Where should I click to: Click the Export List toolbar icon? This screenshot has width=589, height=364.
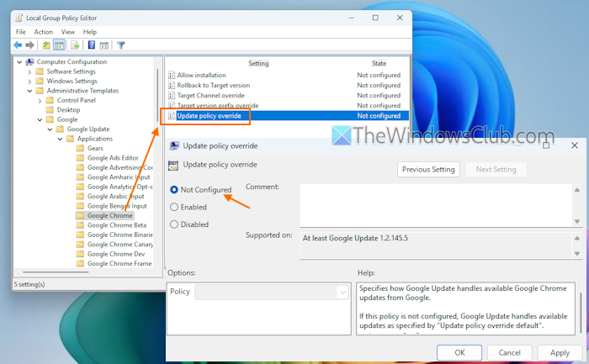point(74,45)
